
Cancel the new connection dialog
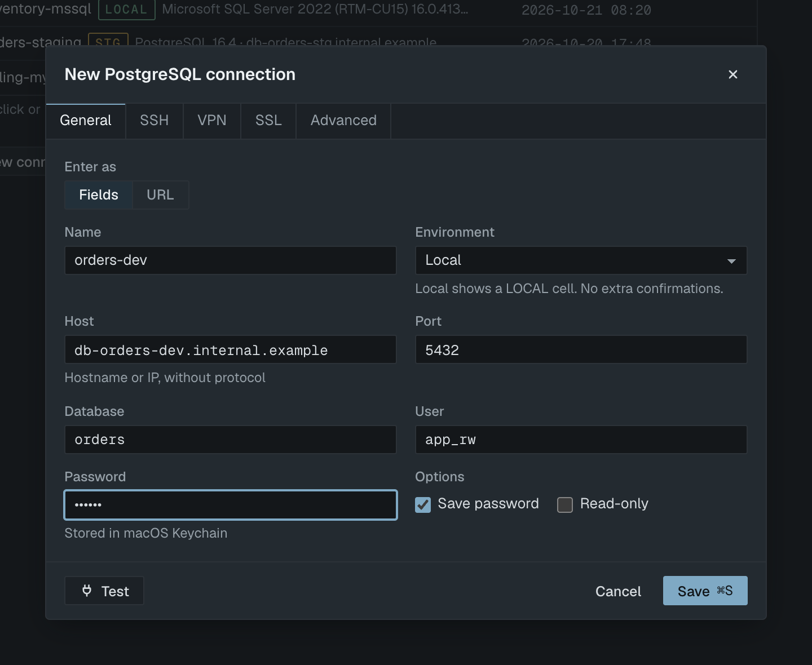618,591
